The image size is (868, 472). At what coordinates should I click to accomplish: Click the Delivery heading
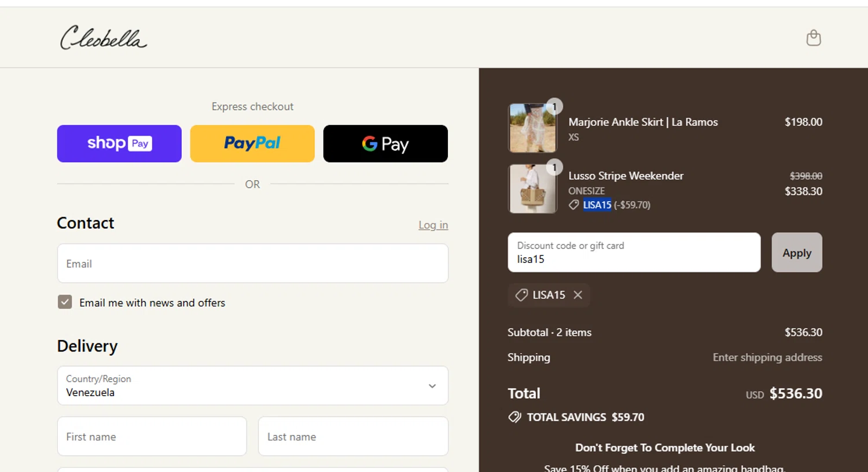(x=87, y=346)
